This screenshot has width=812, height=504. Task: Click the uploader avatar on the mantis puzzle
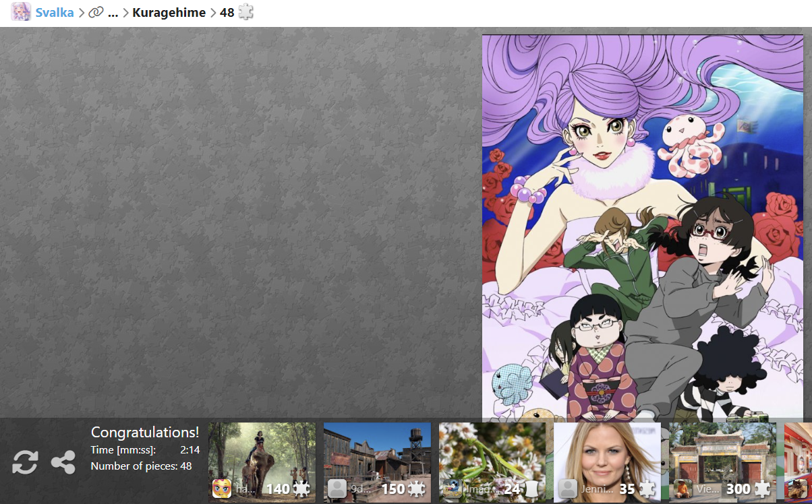(453, 489)
